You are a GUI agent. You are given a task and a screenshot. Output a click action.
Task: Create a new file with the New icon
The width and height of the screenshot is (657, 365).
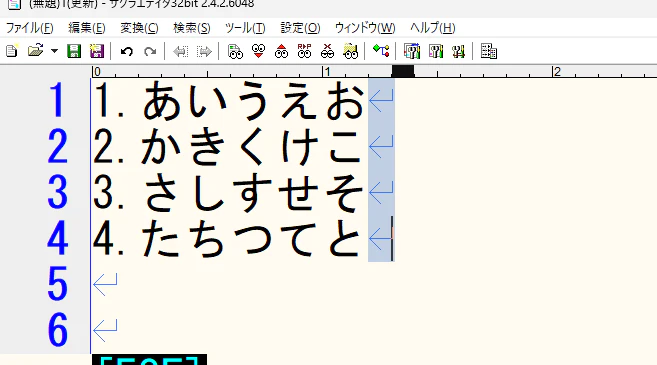click(12, 51)
